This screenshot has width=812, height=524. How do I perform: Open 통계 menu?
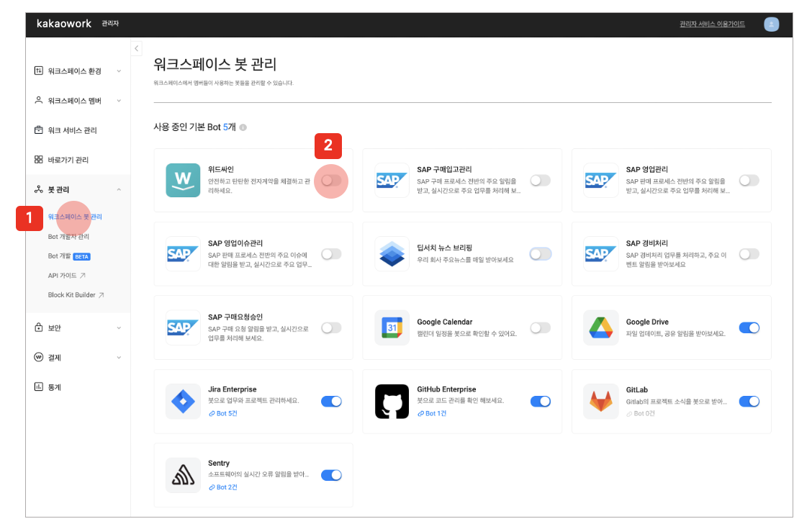(x=55, y=387)
